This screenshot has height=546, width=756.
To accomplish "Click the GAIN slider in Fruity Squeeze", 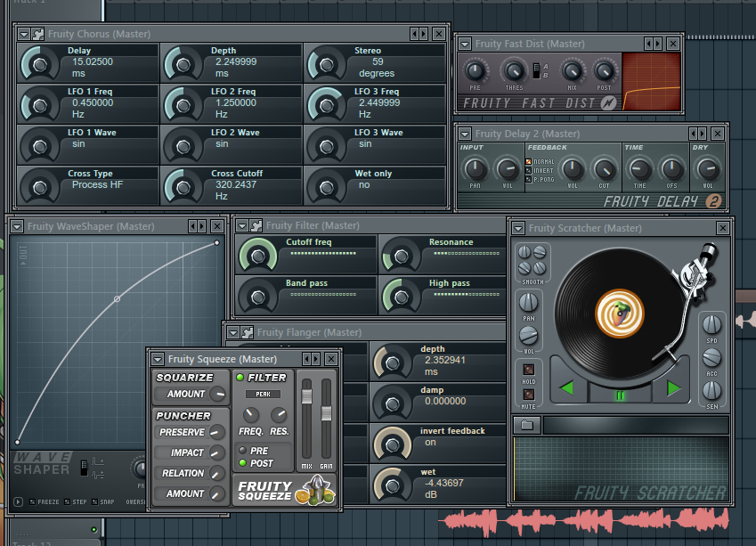I will click(x=327, y=413).
